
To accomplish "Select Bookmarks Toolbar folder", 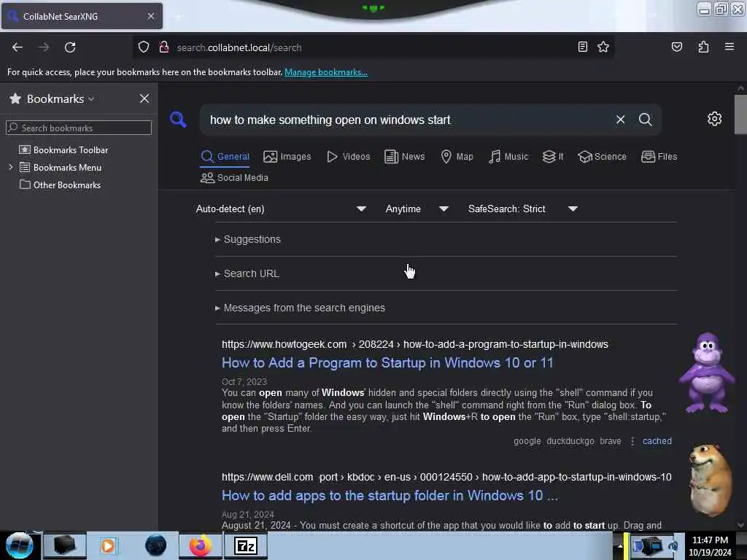I will coord(71,150).
